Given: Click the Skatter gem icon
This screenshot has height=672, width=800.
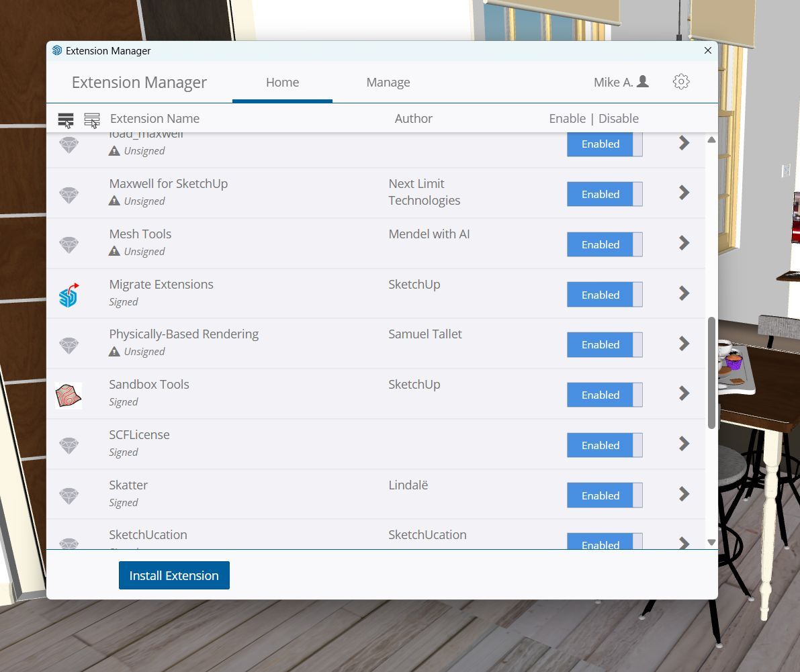Looking at the screenshot, I should coord(69,496).
